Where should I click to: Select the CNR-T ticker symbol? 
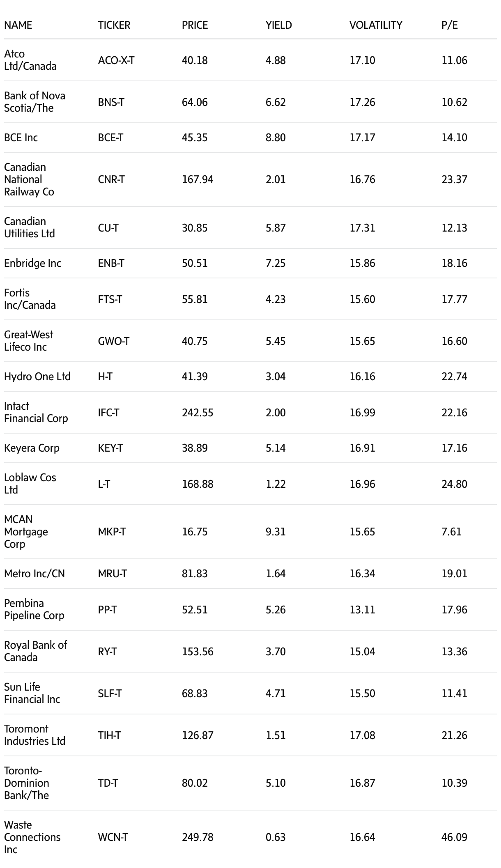(x=111, y=179)
